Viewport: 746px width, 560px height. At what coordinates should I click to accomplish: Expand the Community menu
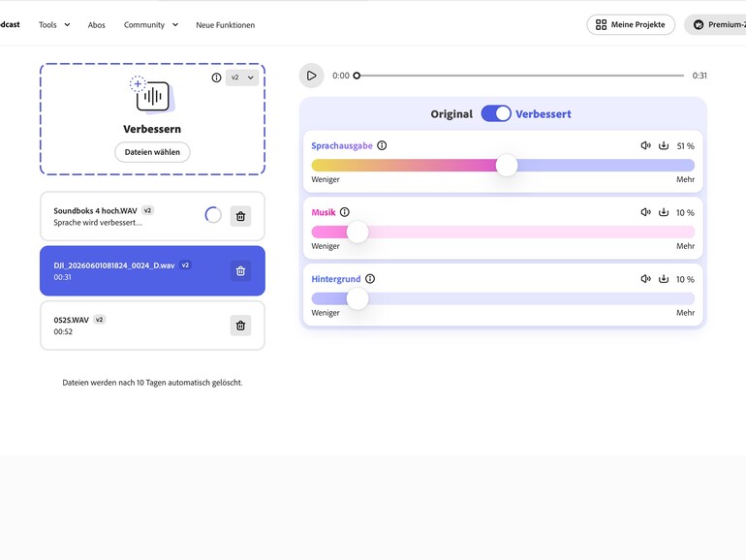click(x=151, y=25)
